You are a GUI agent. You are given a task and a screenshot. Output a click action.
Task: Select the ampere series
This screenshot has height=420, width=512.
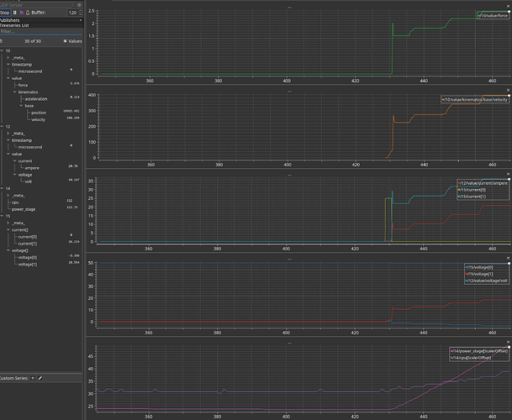(32, 168)
